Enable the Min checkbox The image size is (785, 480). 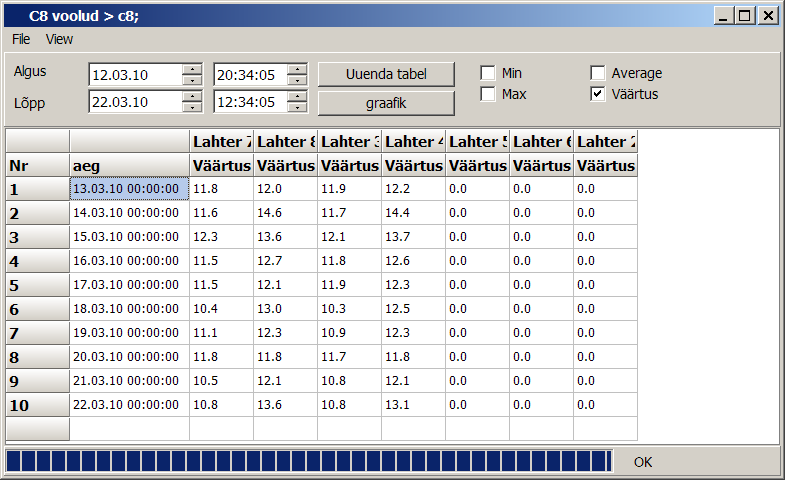click(488, 73)
